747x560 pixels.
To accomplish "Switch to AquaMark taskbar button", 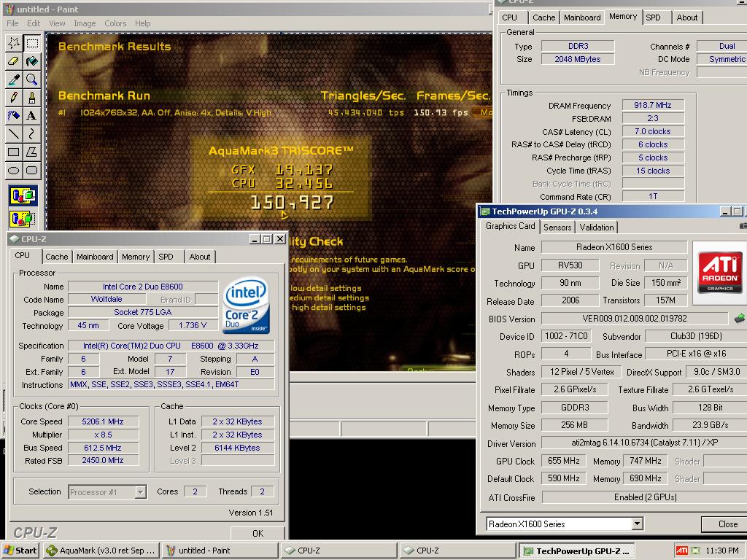I will pyautogui.click(x=101, y=551).
